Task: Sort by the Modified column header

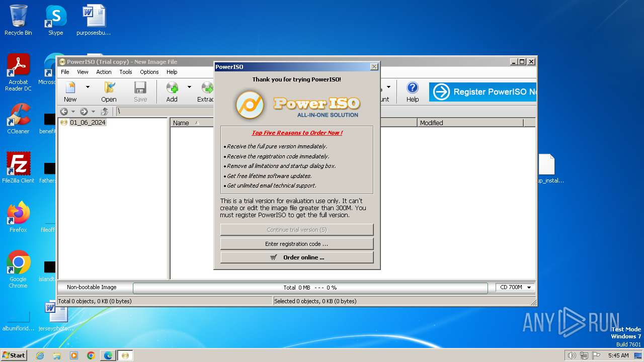Action: (470, 123)
